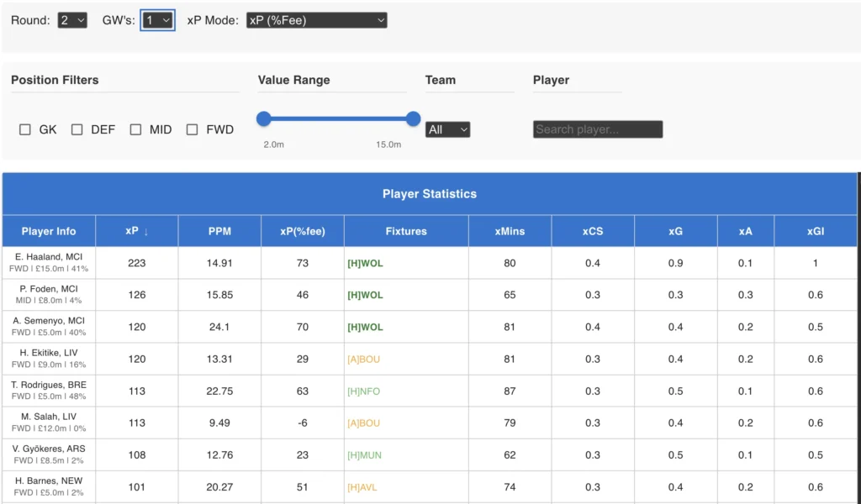This screenshot has width=861, height=504.
Task: Sort by xCS column header
Action: click(x=593, y=231)
